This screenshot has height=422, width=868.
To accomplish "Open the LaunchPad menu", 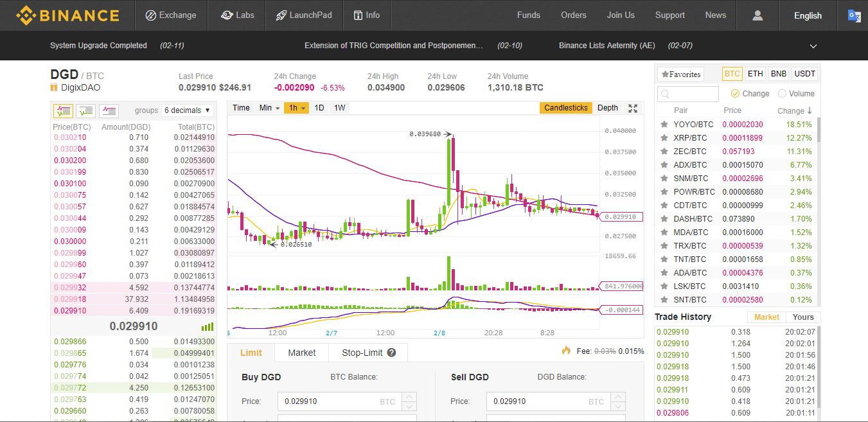I will (304, 15).
